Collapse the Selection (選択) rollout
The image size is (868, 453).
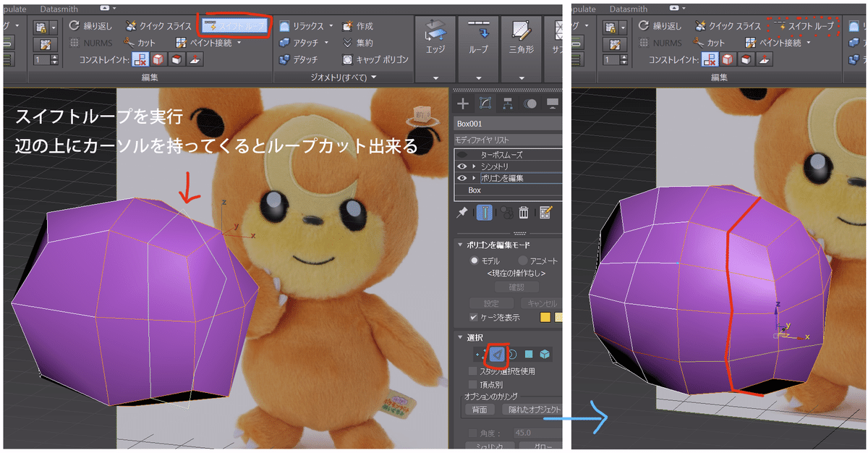click(461, 337)
